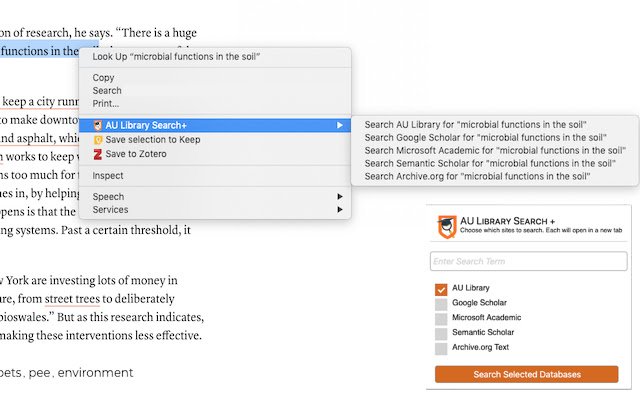Uncheck the AU Library checkbox

[x=441, y=288]
